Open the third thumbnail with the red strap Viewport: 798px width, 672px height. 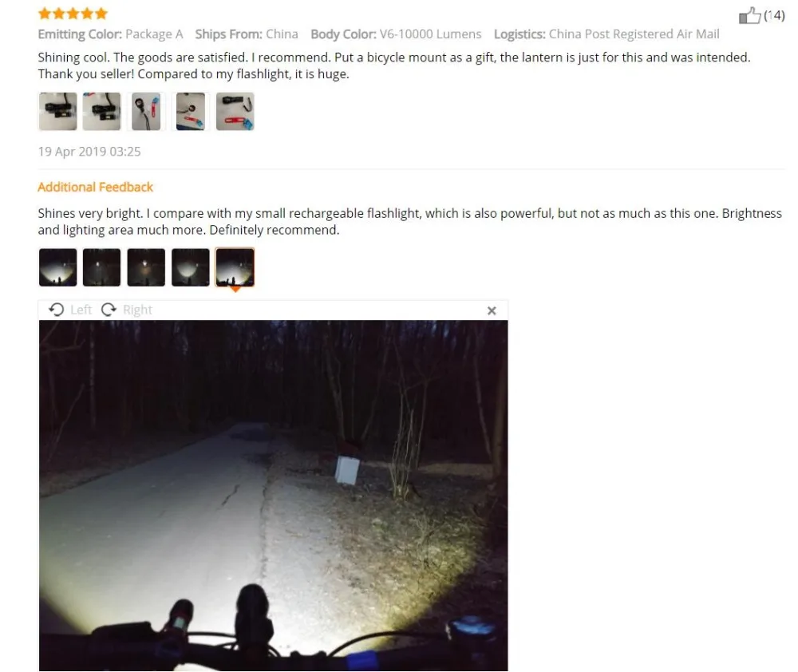point(146,112)
